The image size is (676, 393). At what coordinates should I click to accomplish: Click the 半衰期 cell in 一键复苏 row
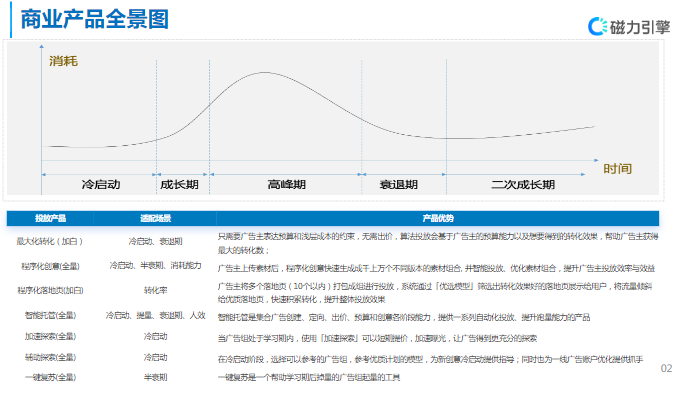[155, 377]
